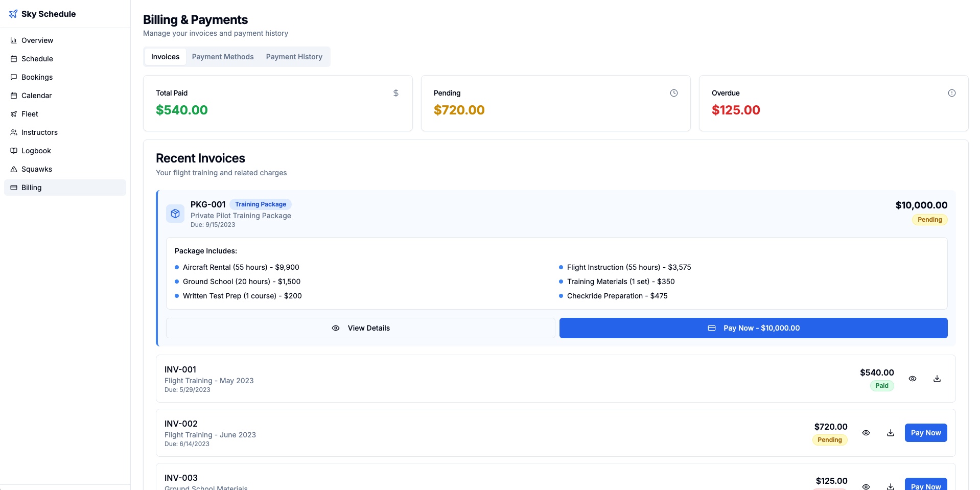Download the INV-002 invoice
Viewport: 980px width, 490px height.
click(x=890, y=433)
